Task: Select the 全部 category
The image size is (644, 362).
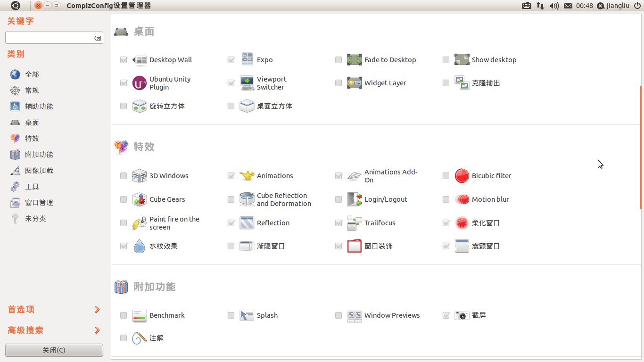Action: click(32, 74)
